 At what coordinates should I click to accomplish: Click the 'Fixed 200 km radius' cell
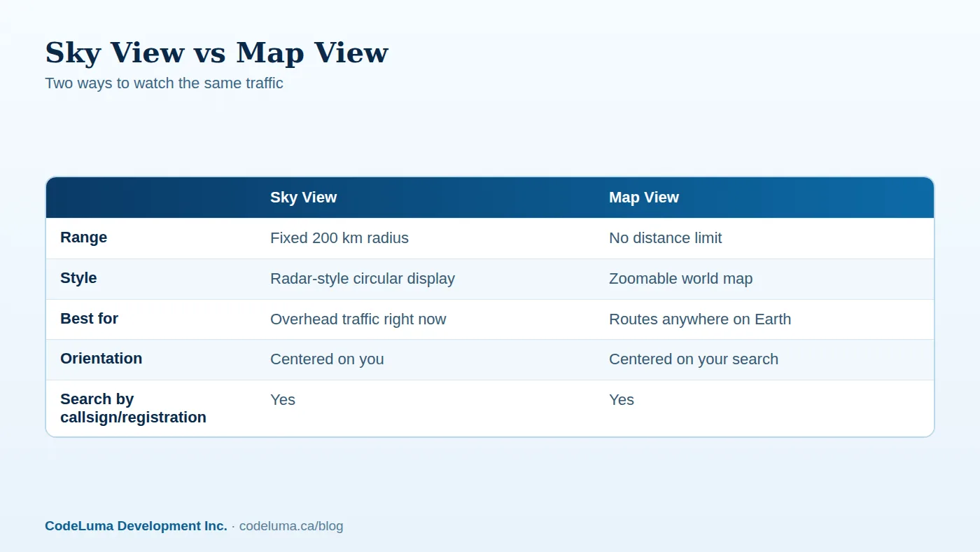coord(339,238)
